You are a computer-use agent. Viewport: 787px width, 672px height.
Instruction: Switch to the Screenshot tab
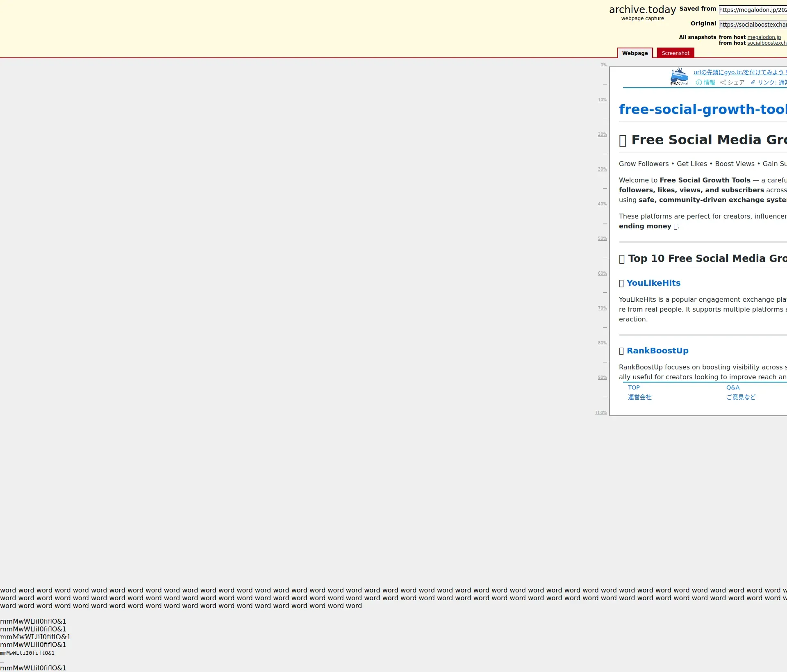click(675, 53)
